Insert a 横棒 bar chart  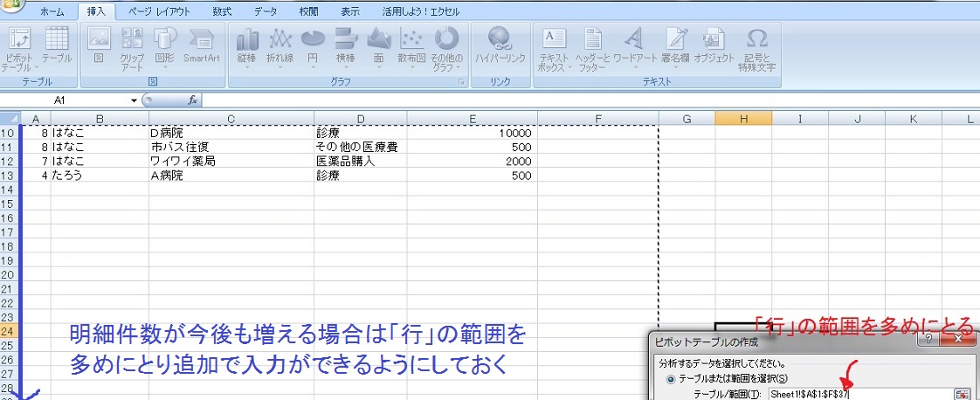click(346, 49)
